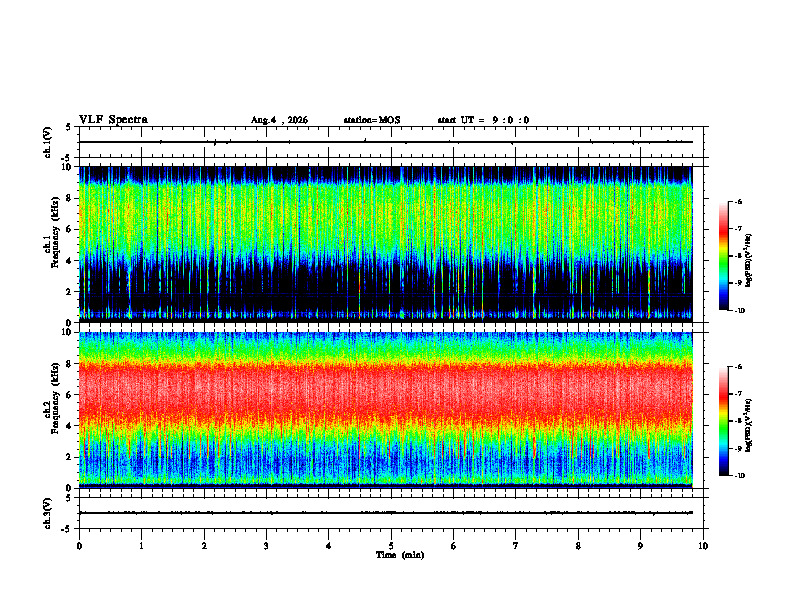Click the "-9" tick on ch.2 colorbar
The image size is (792, 612).
(738, 448)
